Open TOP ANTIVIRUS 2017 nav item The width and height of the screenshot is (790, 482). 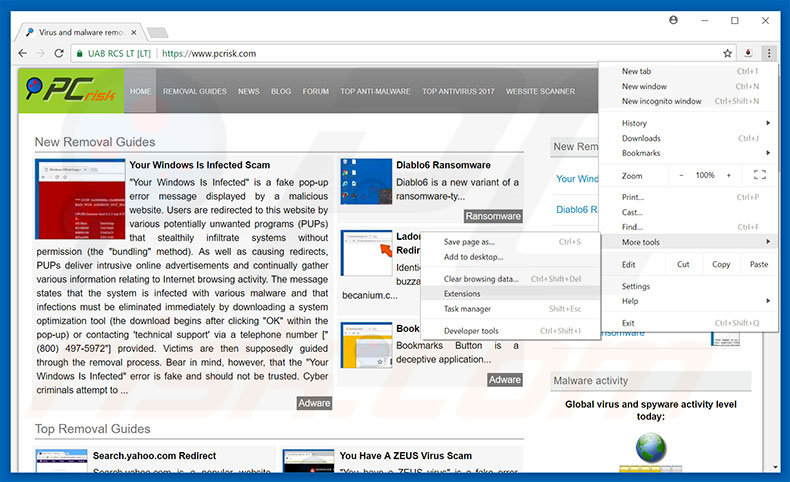click(x=458, y=91)
